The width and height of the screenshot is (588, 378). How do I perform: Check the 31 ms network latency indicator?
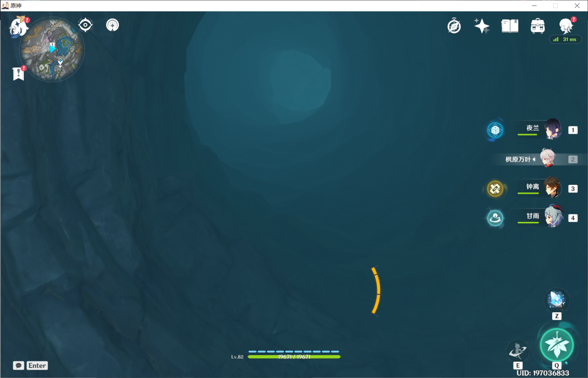(x=565, y=39)
